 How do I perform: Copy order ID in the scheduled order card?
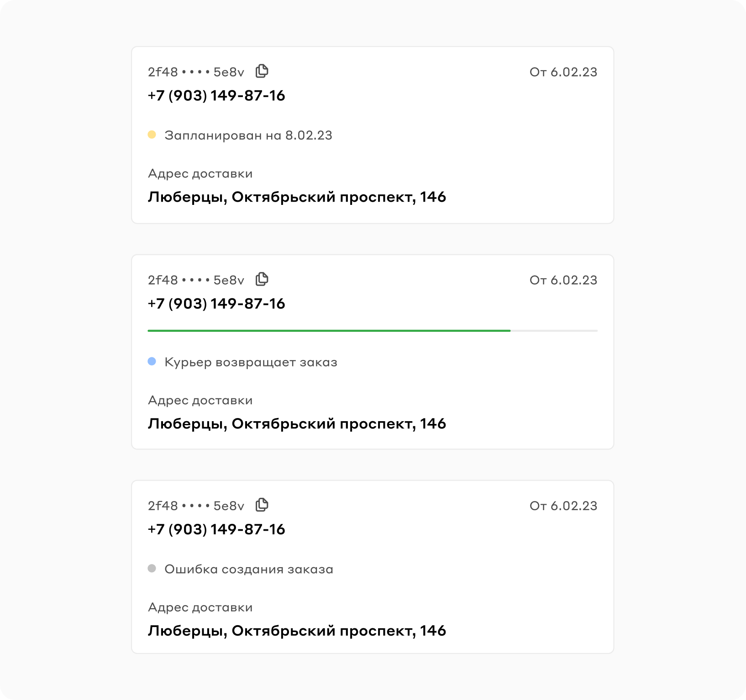pos(262,71)
